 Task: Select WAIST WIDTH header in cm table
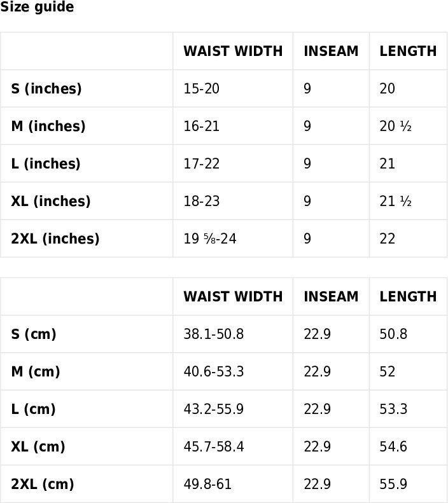233,296
